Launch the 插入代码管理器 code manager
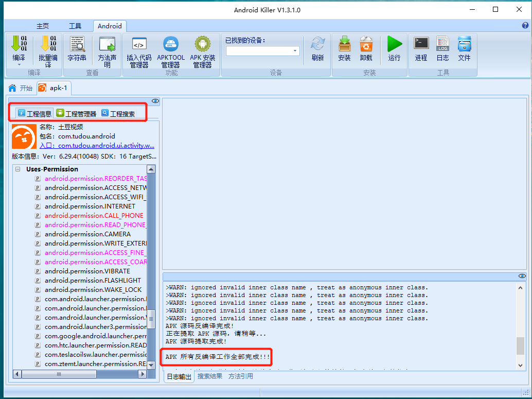 coord(139,51)
